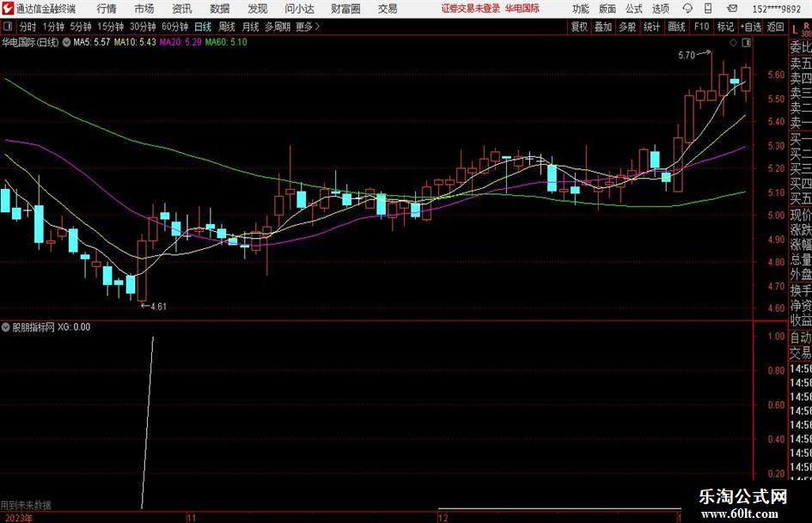Viewport: 812px width, 523px height.
Task: Toggle the left panel icon beside 分时
Action: (x=8, y=27)
